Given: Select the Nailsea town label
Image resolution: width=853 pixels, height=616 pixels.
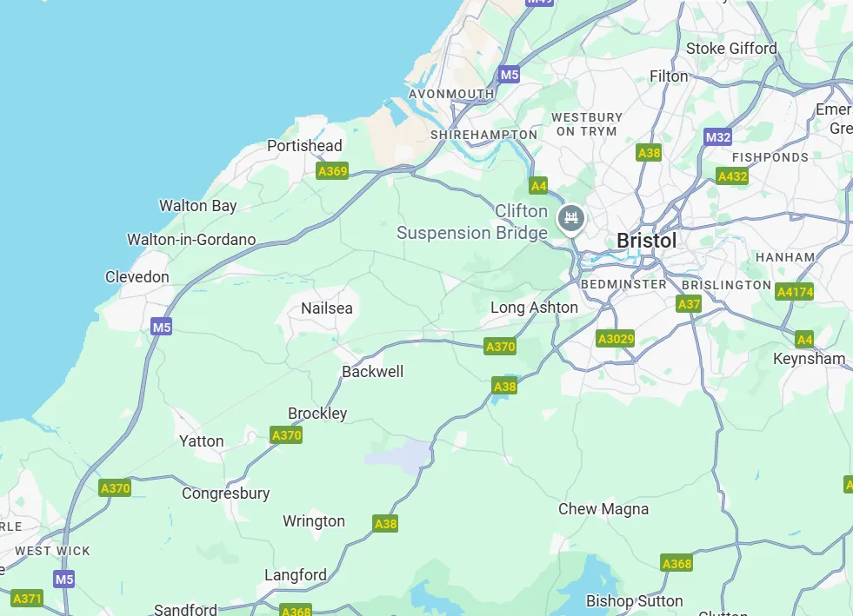Looking at the screenshot, I should (x=327, y=308).
